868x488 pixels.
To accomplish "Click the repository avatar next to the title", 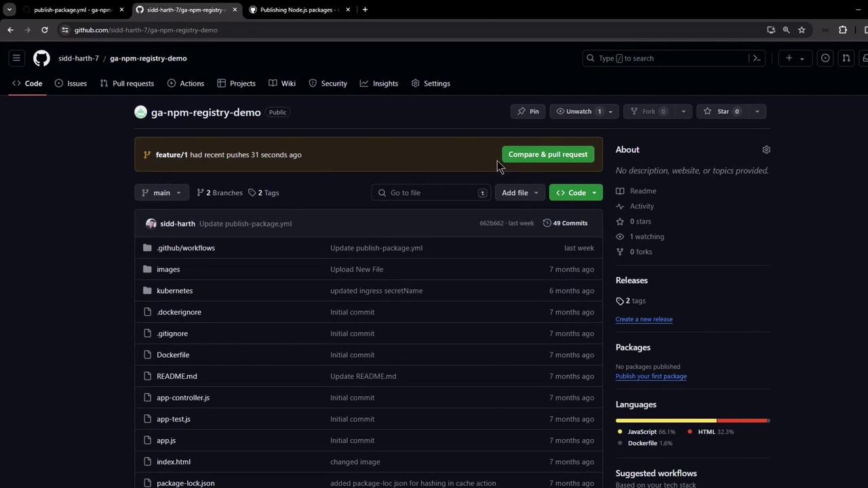I will tap(140, 113).
